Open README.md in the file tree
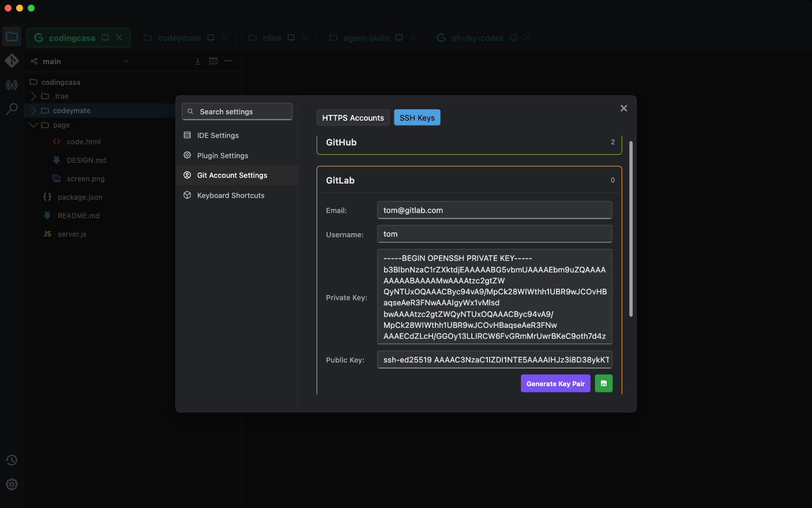Viewport: 812px width, 508px height. click(x=78, y=215)
